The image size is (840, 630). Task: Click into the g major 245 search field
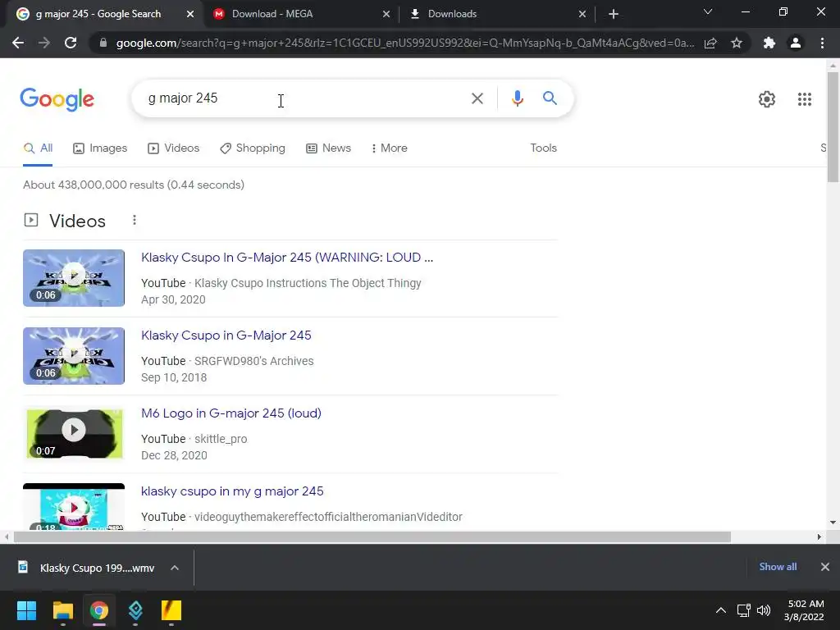(x=305, y=98)
